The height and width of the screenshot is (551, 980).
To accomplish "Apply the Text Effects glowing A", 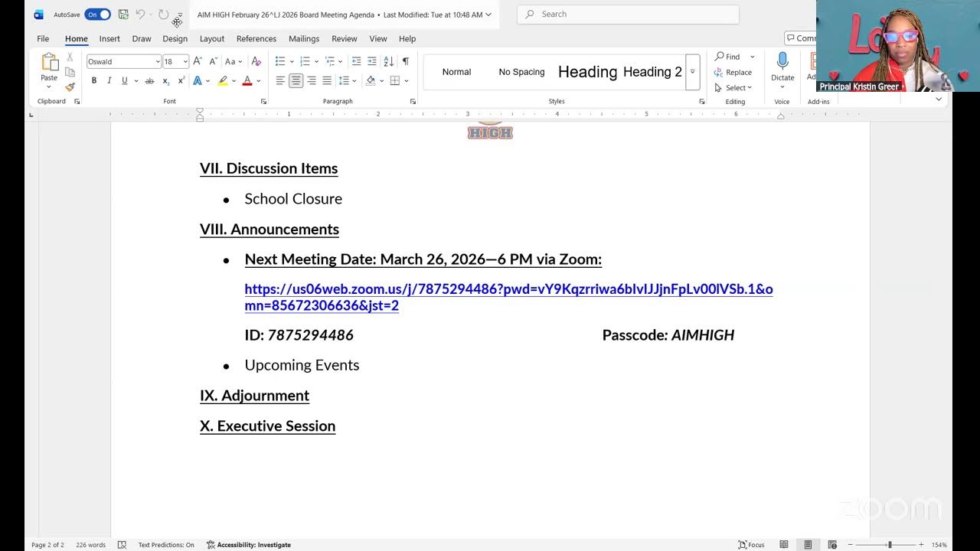I will click(198, 80).
